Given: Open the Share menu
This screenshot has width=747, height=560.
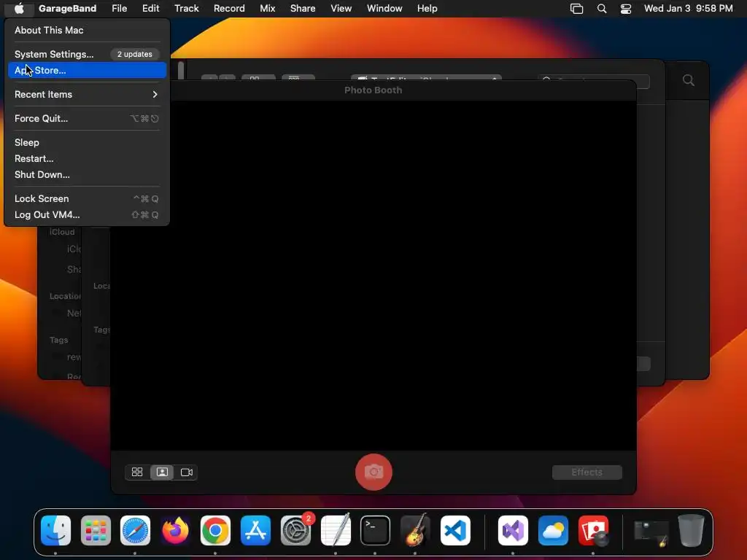Looking at the screenshot, I should (303, 8).
